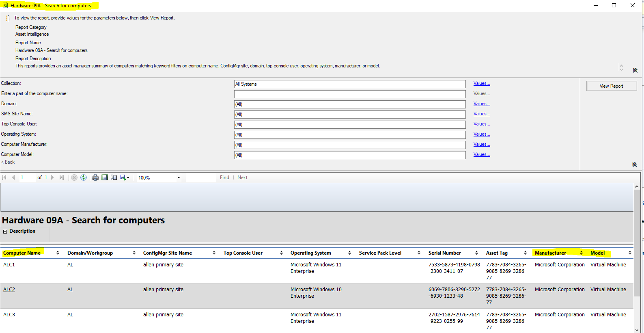The width and height of the screenshot is (644, 333).
Task: Select ALC1 serial number 7533-5873-4198-0798 cell
Action: pos(454,268)
